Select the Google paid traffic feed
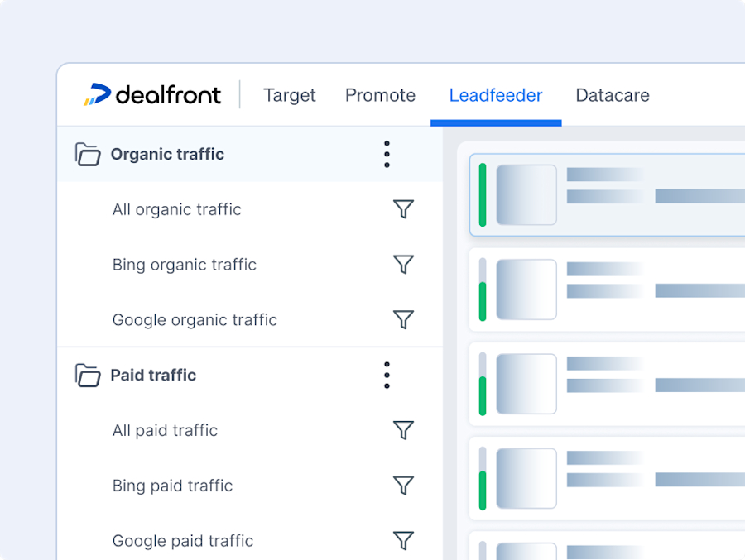Viewport: 745px width, 560px height. tap(182, 541)
